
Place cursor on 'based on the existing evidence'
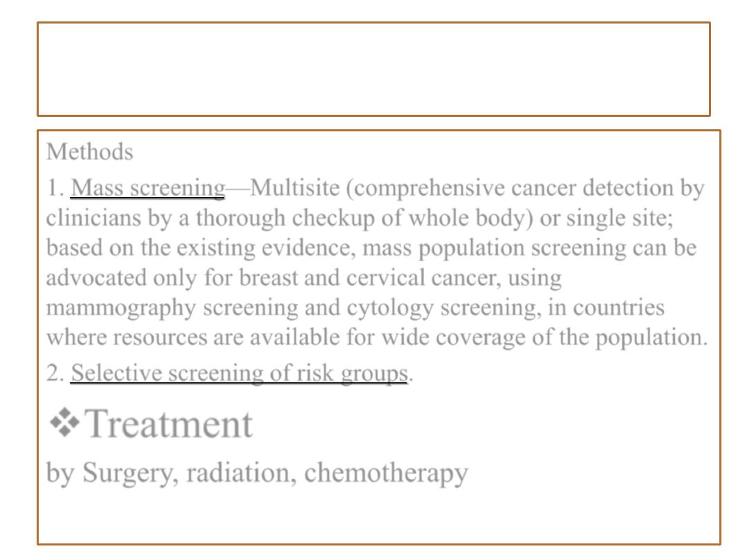201,248
